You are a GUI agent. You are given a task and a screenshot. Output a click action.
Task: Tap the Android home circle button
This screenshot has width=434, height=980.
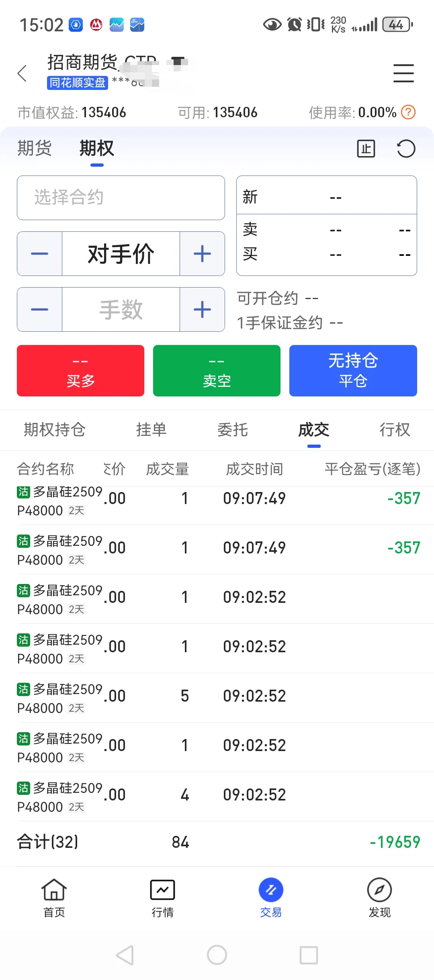pos(217,955)
